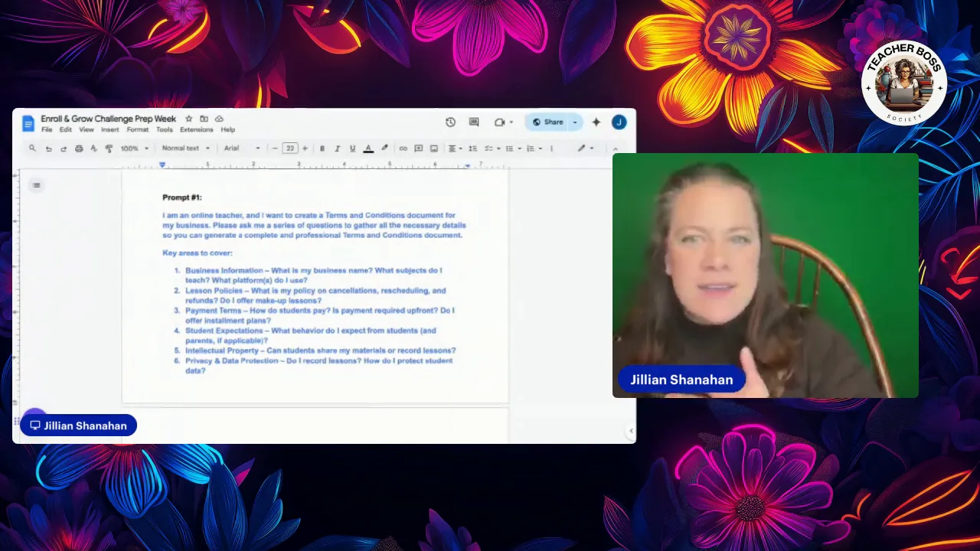Select the paint format tool
Screen dimensions: 980x551
click(109, 148)
